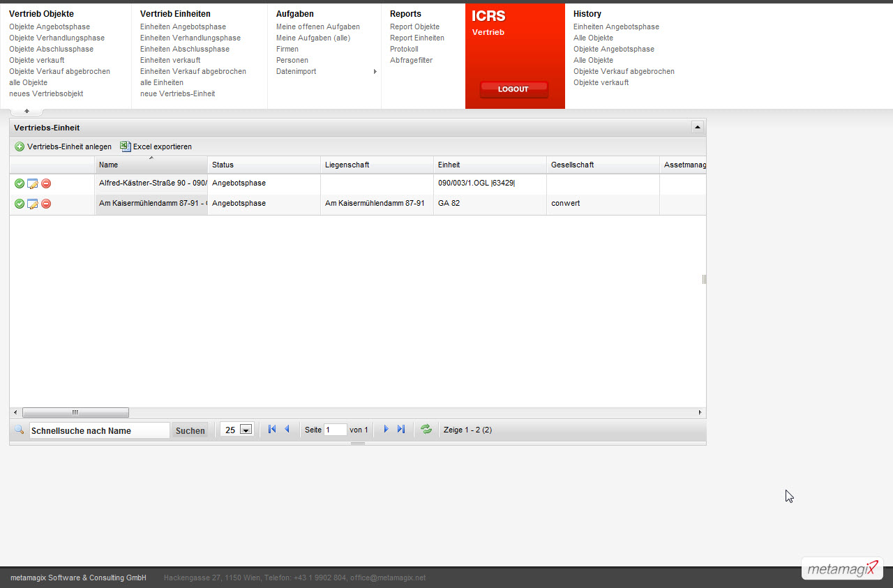
Task: Select cell 'Am Kaisermühlendamm 87-91' in Liegenschaft column
Action: 377,204
